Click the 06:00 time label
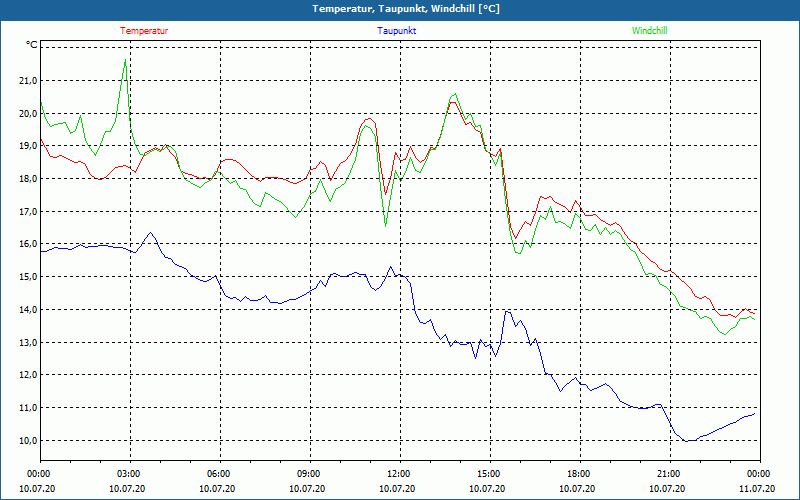This screenshot has width=800, height=500. tap(220, 474)
